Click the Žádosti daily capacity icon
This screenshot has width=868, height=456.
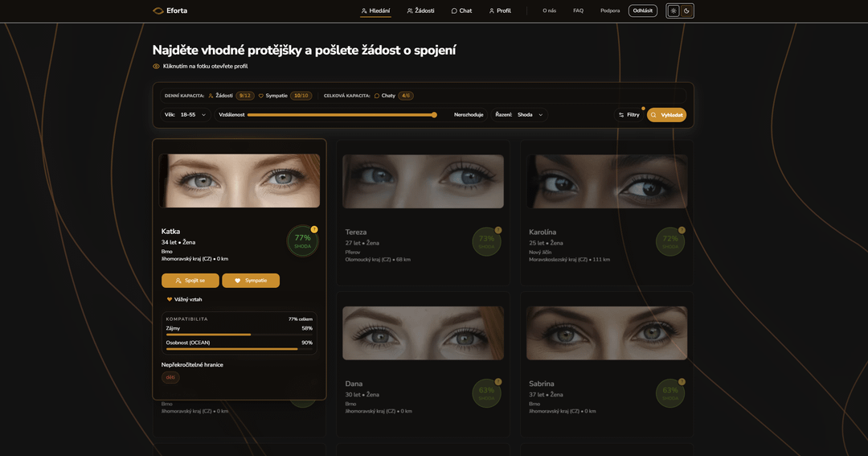211,96
